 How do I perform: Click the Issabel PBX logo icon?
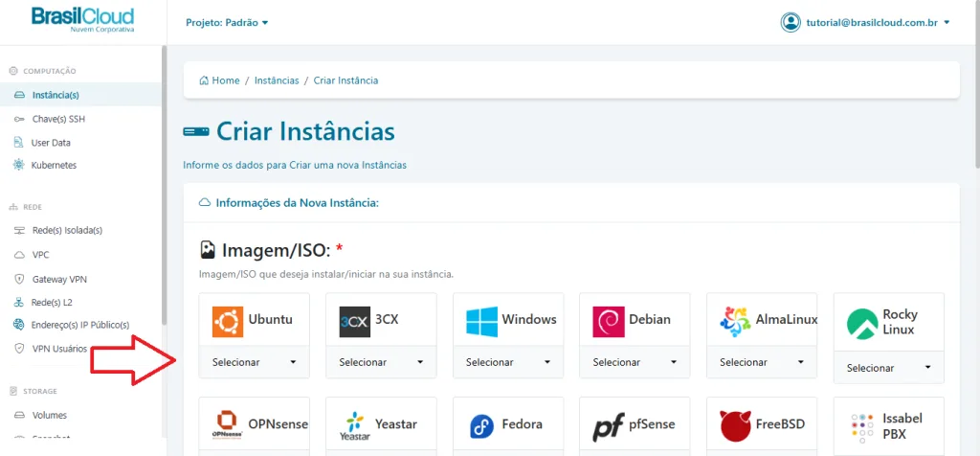[x=862, y=428]
